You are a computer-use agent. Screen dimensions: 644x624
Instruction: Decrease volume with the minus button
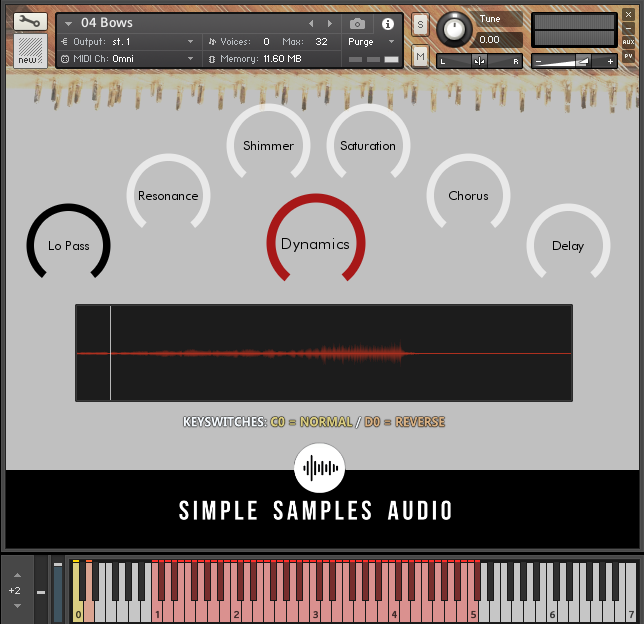click(x=538, y=62)
